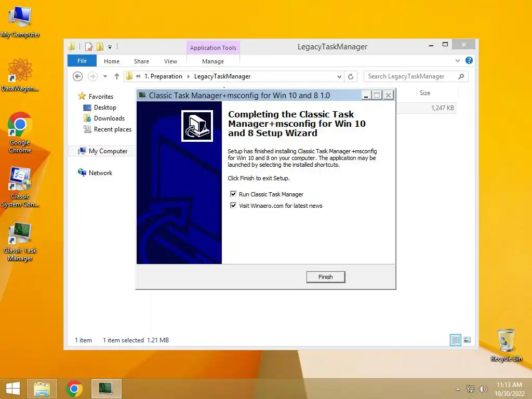This screenshot has height=399, width=532.
Task: Select My Computer in navigation pane
Action: tap(108, 151)
